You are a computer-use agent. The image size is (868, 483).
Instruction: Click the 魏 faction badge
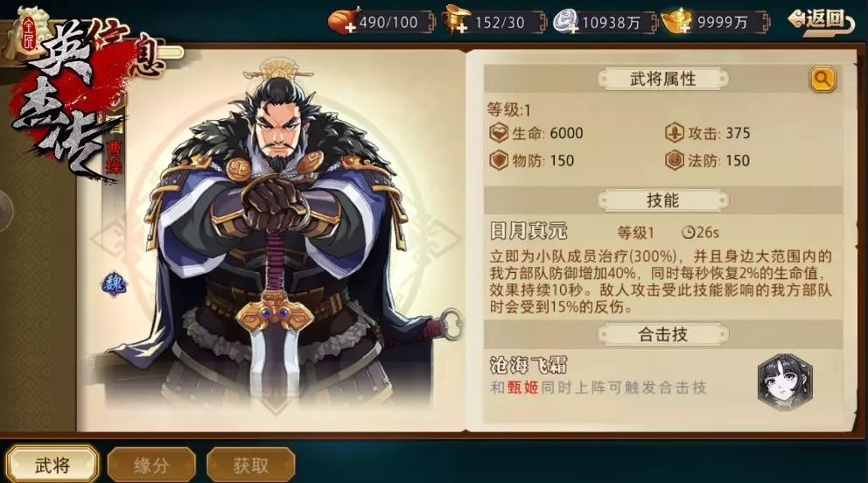tap(114, 284)
